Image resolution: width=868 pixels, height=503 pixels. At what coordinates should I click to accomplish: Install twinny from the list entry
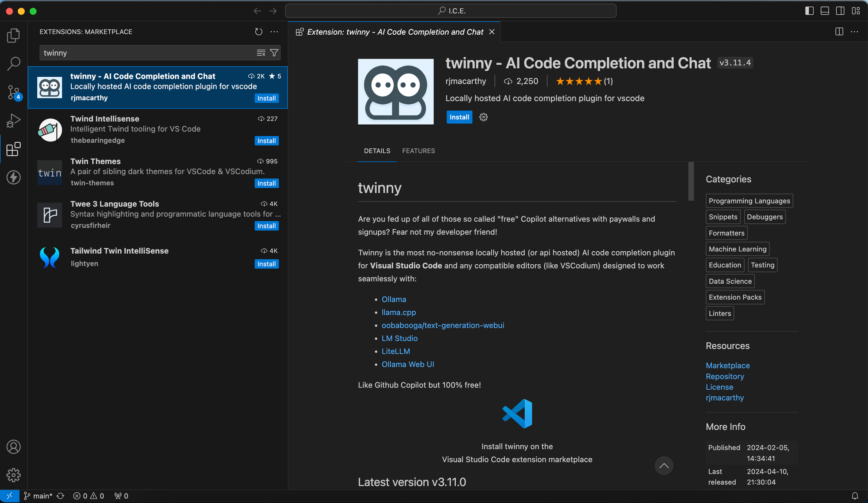click(266, 99)
